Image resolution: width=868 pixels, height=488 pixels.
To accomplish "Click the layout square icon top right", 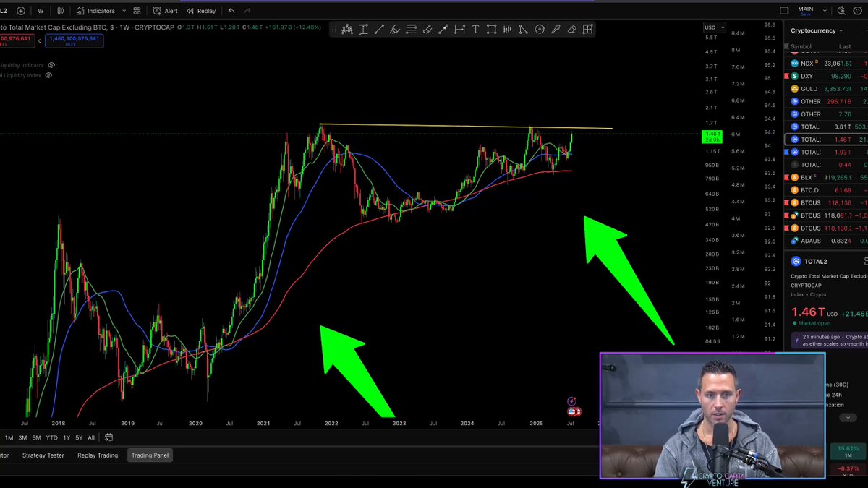I will tap(784, 11).
